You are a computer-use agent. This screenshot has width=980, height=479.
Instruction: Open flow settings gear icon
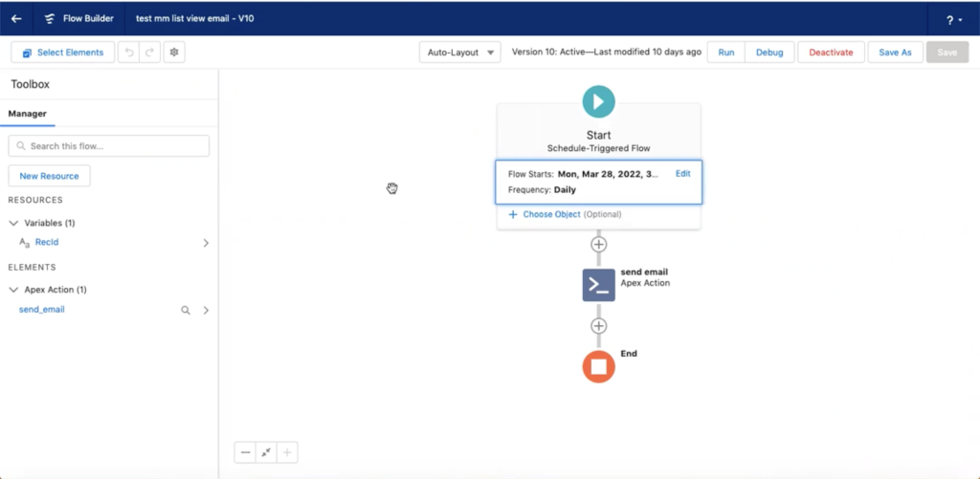point(174,53)
